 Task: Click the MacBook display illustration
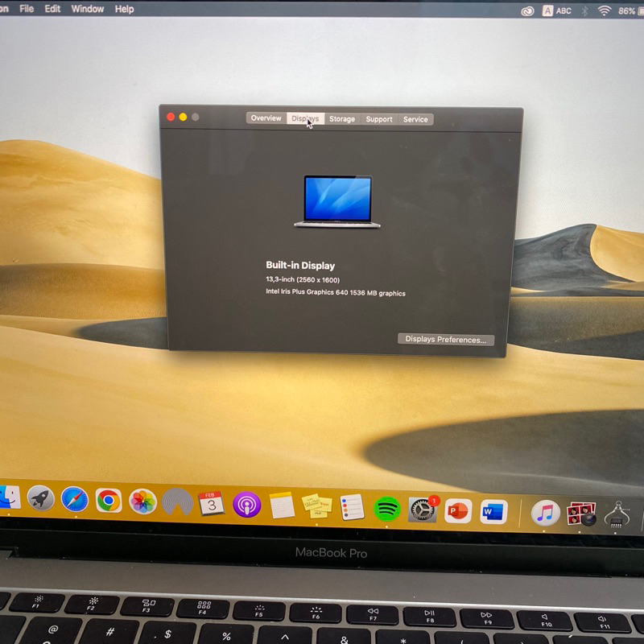point(337,201)
